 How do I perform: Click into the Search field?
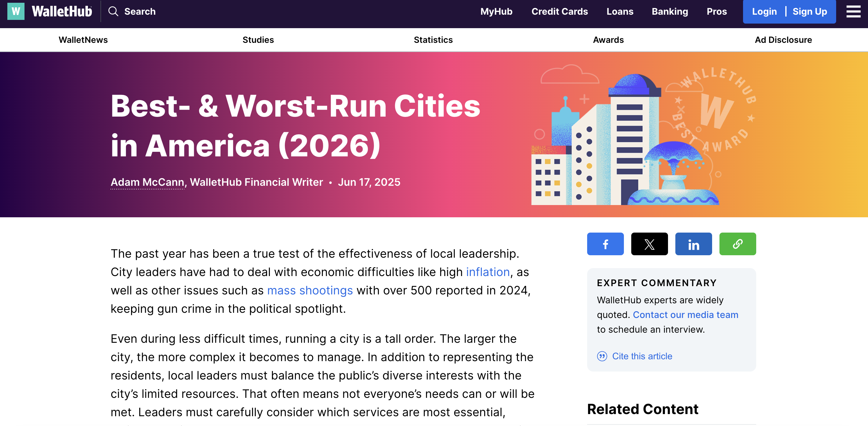[140, 11]
